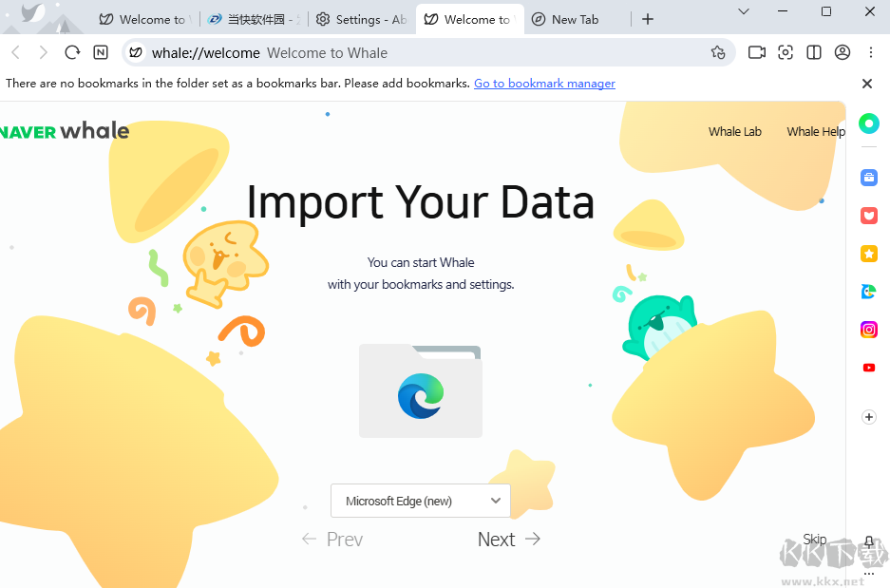Click the Prev button
Image resolution: width=890 pixels, height=588 pixels.
[332, 540]
